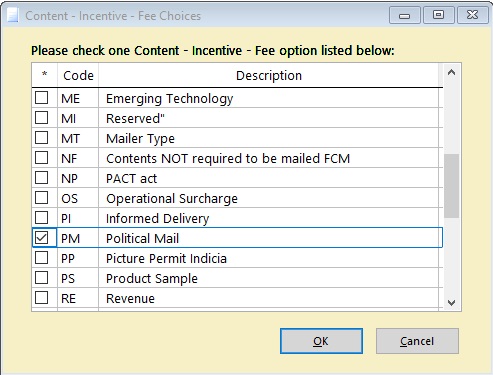Check the OS Operational Surcharge checkbox

point(41,198)
